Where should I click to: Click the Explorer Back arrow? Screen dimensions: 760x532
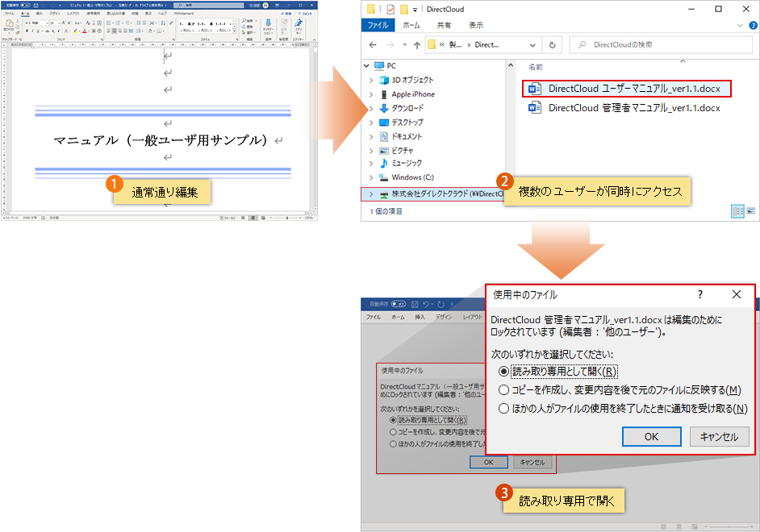(373, 45)
